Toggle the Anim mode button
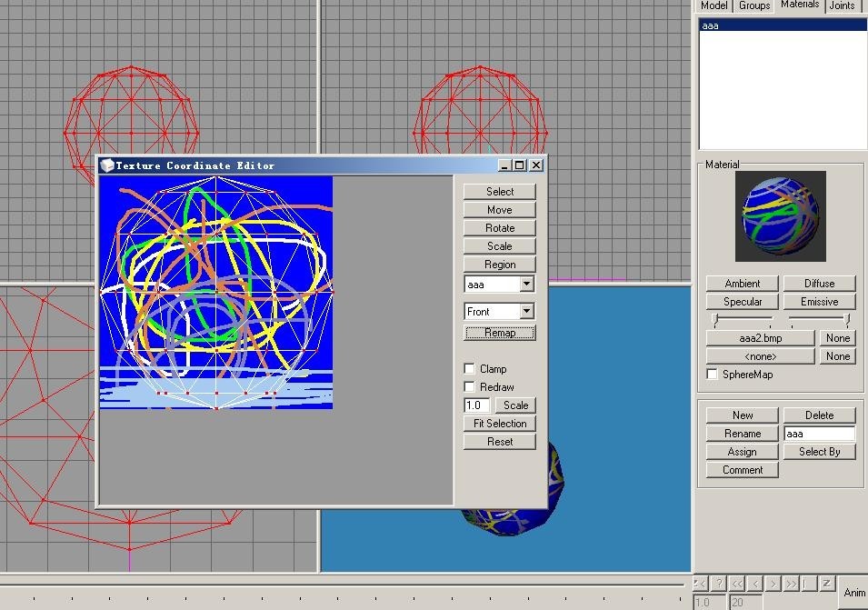868x610 pixels. tap(853, 593)
